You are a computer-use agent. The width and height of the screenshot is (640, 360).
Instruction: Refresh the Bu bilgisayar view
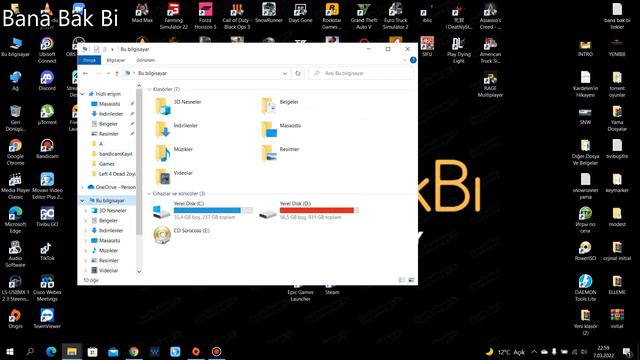pos(298,73)
